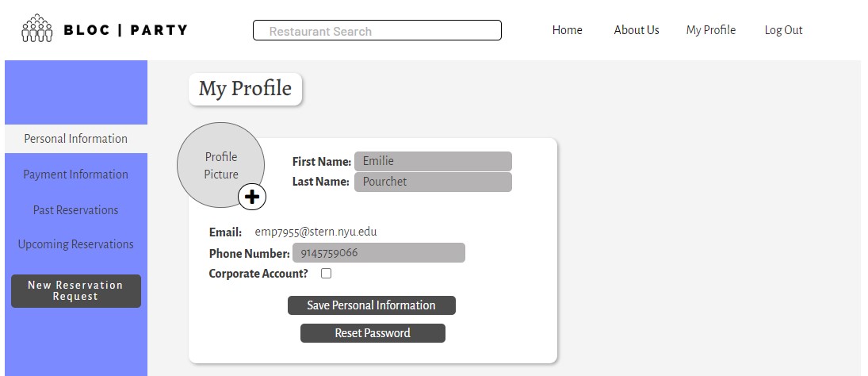Save Personal Information button click
Viewport: 868px width, 376px height.
(372, 305)
